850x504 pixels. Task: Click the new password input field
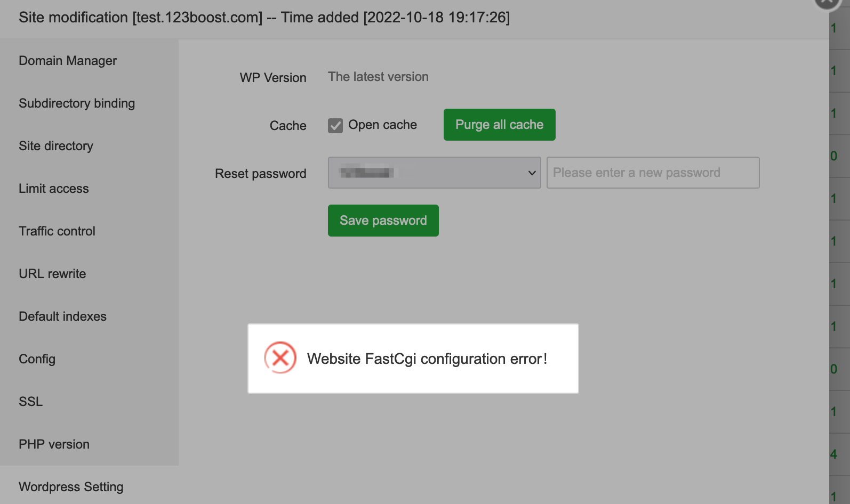(x=653, y=173)
